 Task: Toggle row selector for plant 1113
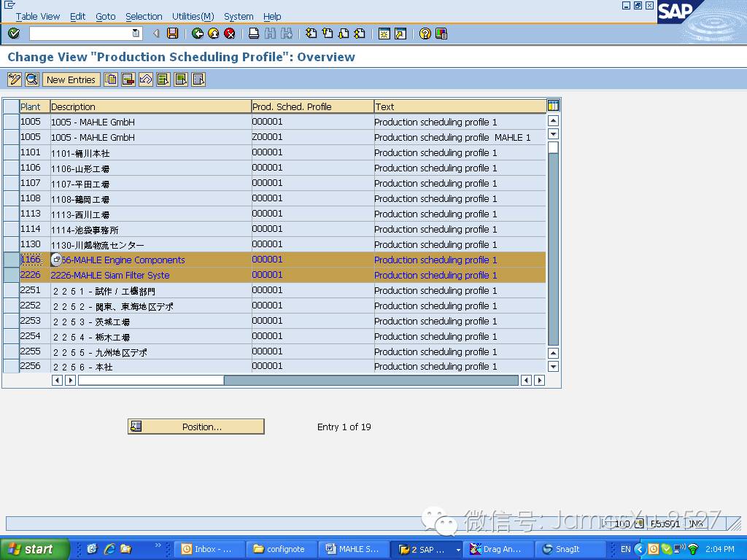(11, 214)
